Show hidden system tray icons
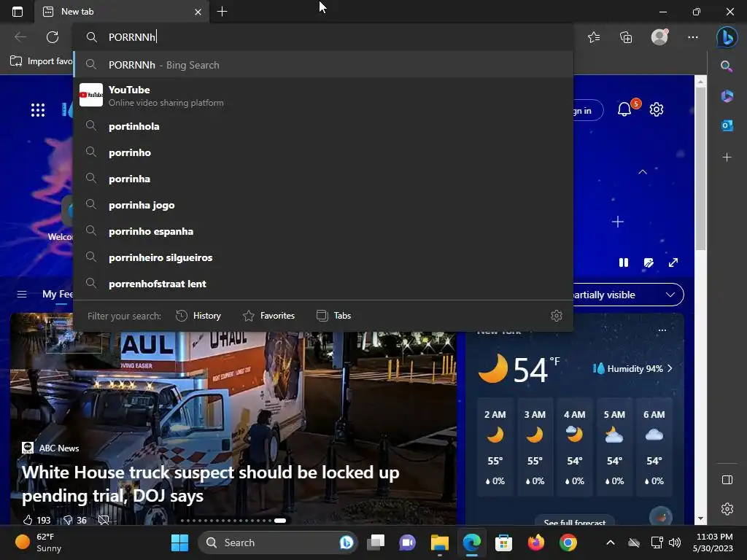This screenshot has width=747, height=560. coord(611,542)
